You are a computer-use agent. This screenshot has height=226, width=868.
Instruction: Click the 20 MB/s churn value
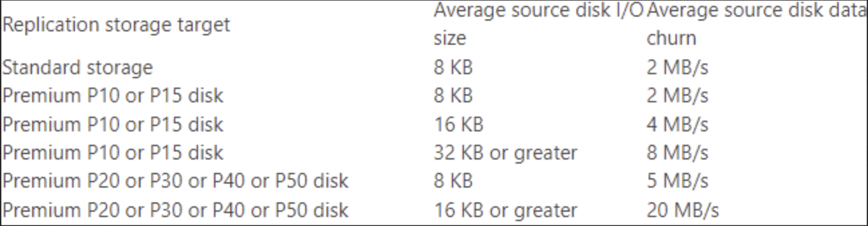tap(682, 210)
